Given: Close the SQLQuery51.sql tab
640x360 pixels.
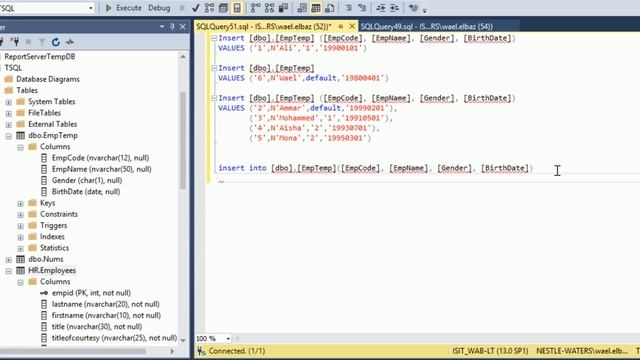Looking at the screenshot, I should (x=352, y=27).
